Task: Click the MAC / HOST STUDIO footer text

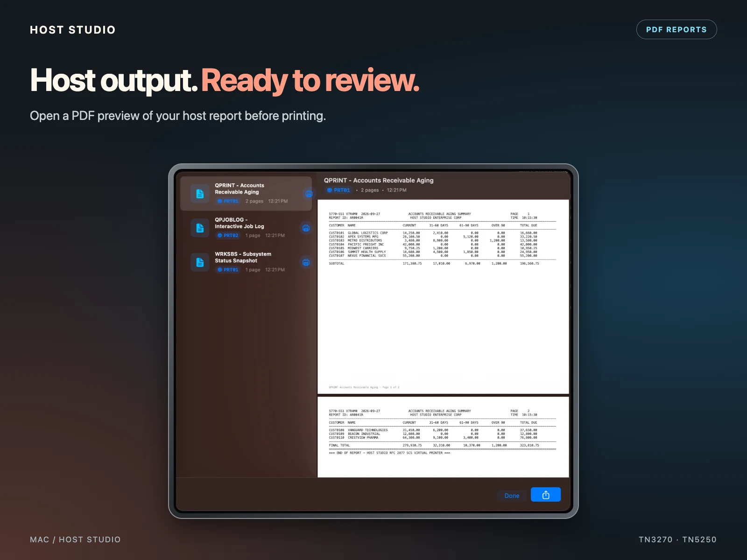Action: click(75, 539)
